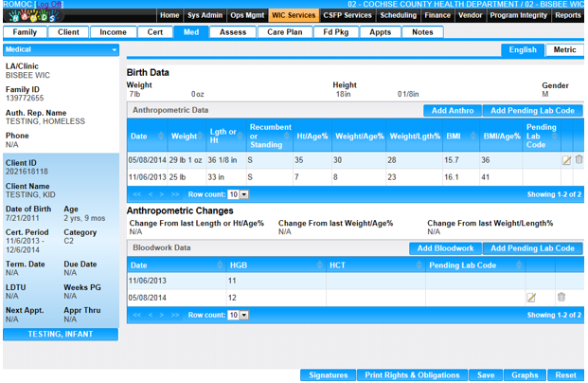Screen dimensions: 588x383
Task: Go to next page of anthropometric table
Action: click(162, 194)
